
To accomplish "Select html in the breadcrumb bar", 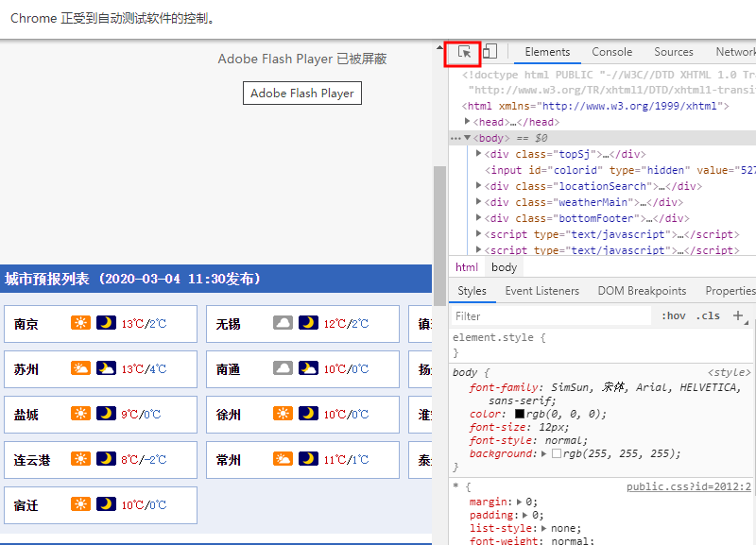I will click(467, 267).
